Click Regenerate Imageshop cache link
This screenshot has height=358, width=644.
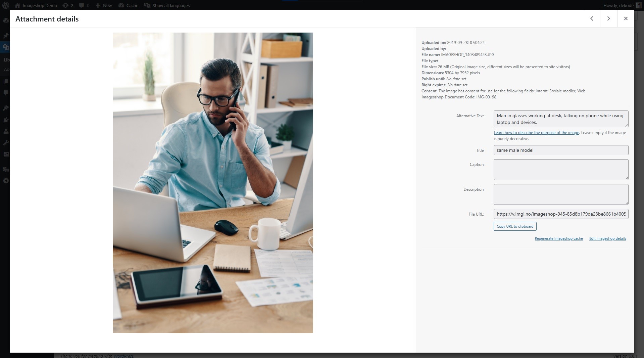coord(559,238)
